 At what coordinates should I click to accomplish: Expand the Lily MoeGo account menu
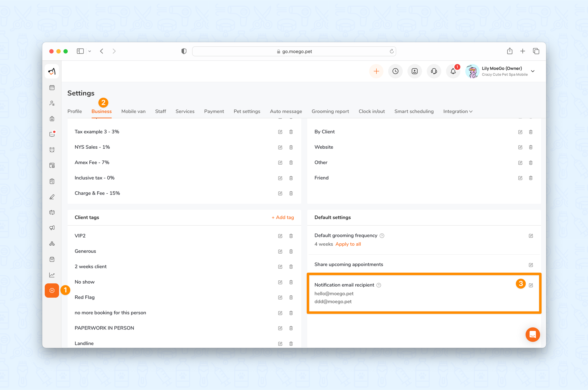pyautogui.click(x=533, y=71)
